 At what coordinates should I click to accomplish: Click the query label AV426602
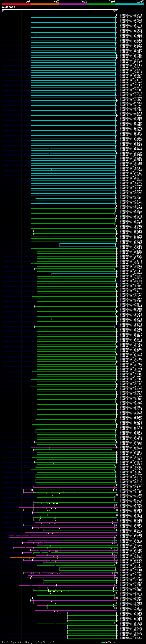8,8
